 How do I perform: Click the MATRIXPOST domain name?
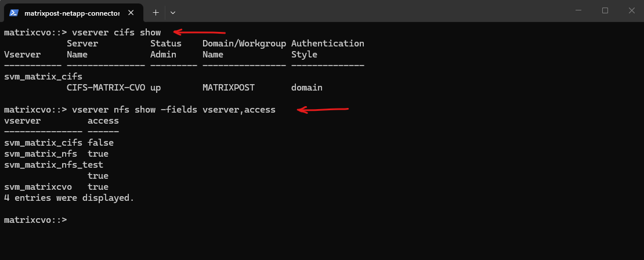click(x=229, y=88)
